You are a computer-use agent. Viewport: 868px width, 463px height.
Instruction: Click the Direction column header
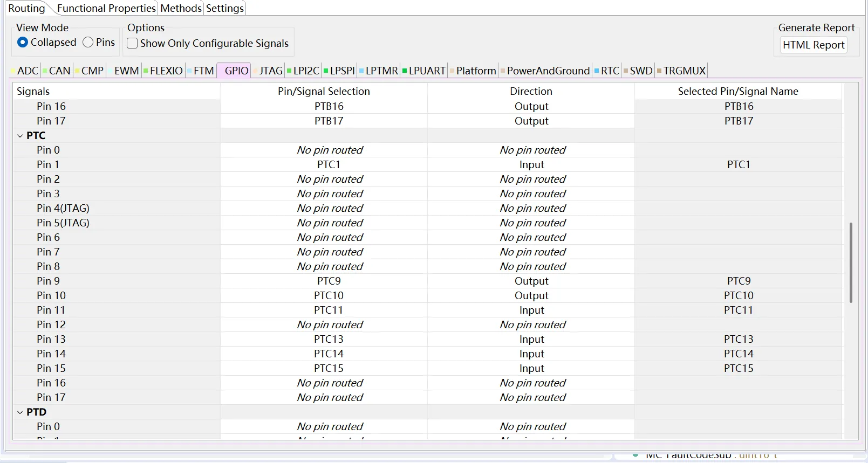pyautogui.click(x=531, y=91)
